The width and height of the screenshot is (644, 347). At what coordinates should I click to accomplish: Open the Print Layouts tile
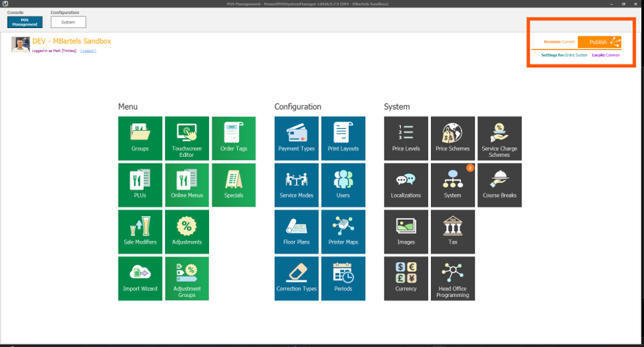click(343, 138)
